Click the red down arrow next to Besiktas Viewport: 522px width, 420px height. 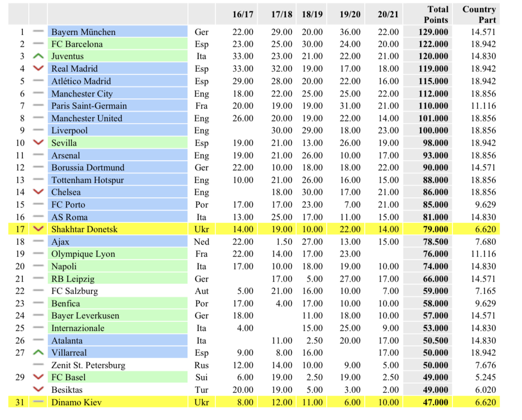click(39, 390)
